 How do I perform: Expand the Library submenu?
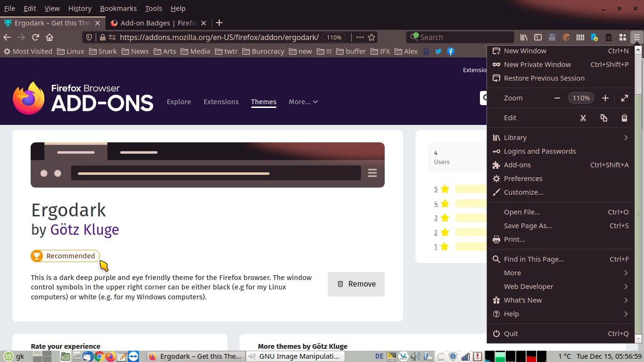pos(561,138)
